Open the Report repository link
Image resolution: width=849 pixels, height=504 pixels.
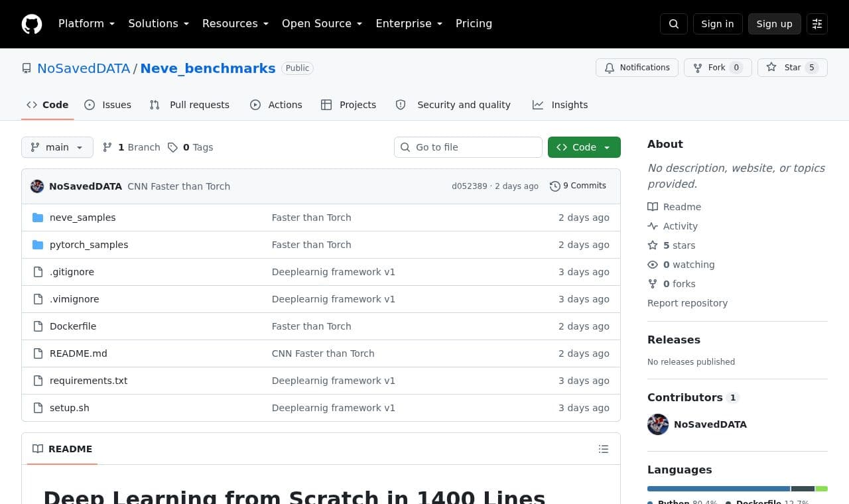pyautogui.click(x=687, y=303)
